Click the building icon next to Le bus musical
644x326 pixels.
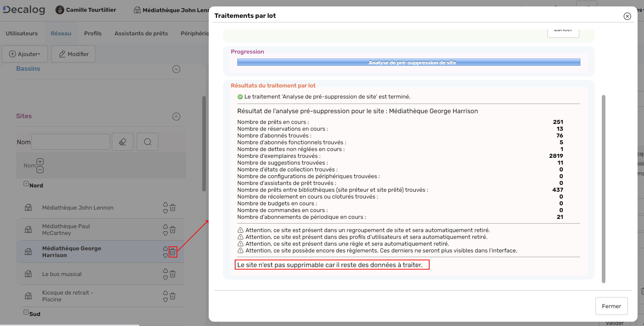[28, 274]
